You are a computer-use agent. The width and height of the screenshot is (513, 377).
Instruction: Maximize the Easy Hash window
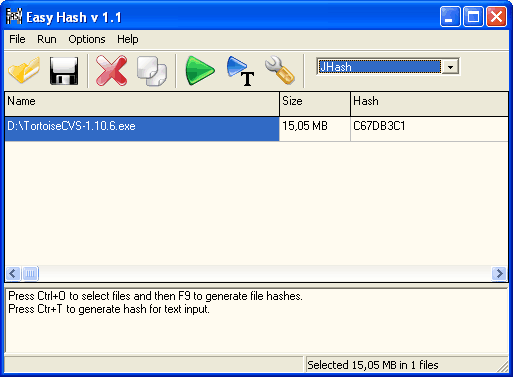click(473, 17)
